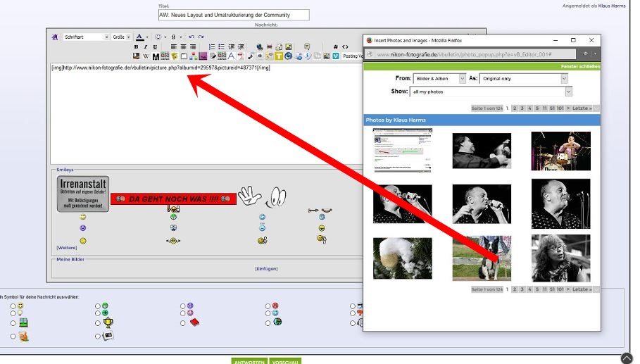Select the camera photo post icon radio
Viewport: 640px width, 364px height.
pos(98,337)
